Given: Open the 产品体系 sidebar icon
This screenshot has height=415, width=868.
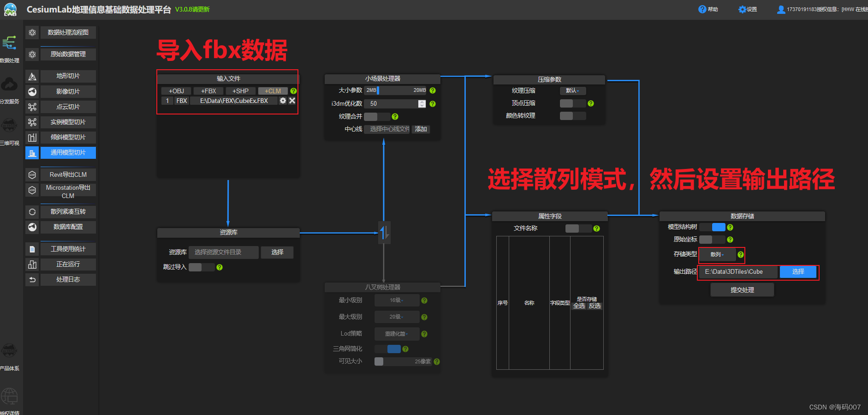Looking at the screenshot, I should pyautogui.click(x=9, y=351).
